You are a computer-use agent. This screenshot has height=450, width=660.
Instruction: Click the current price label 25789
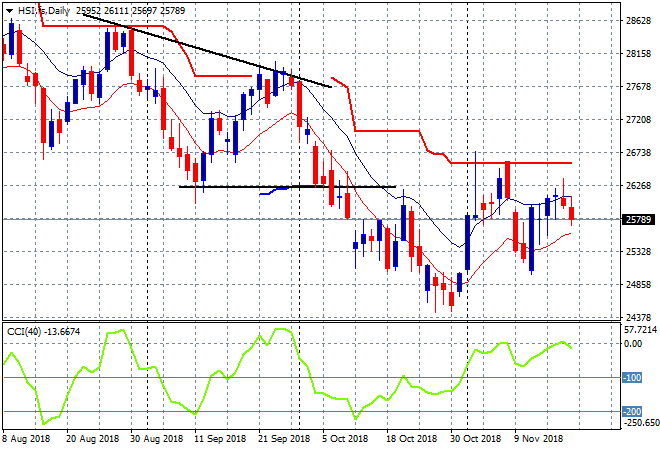pyautogui.click(x=638, y=219)
